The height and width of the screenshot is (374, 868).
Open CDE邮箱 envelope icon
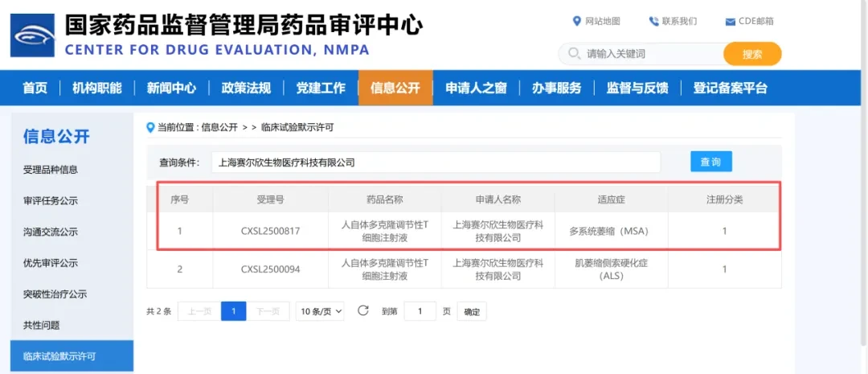[730, 23]
